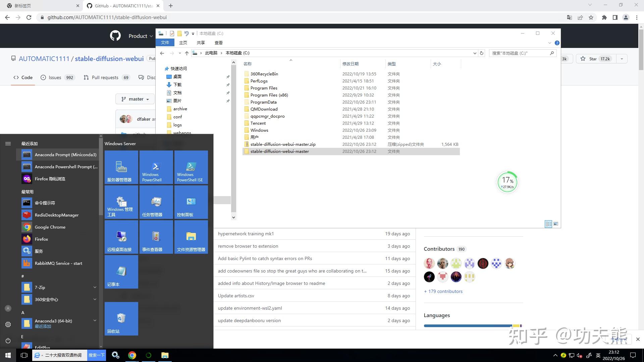
Task: Open the 回收站 tile
Action: 121,319
